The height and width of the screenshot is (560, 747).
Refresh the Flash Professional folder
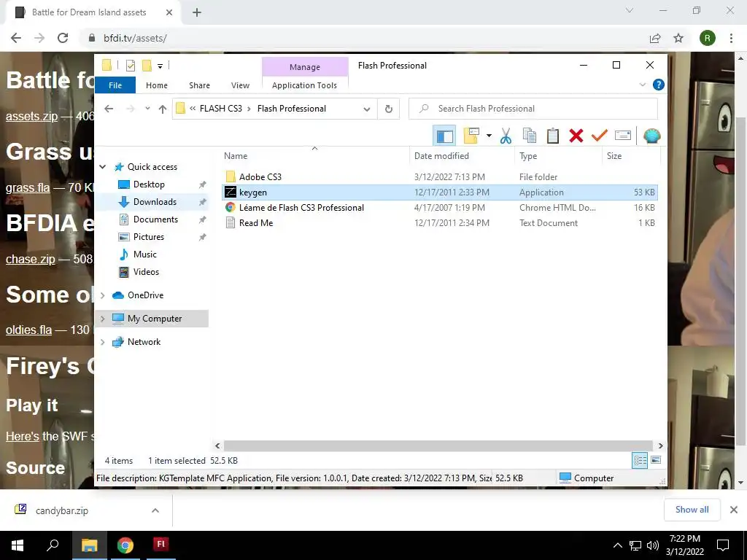pos(389,109)
